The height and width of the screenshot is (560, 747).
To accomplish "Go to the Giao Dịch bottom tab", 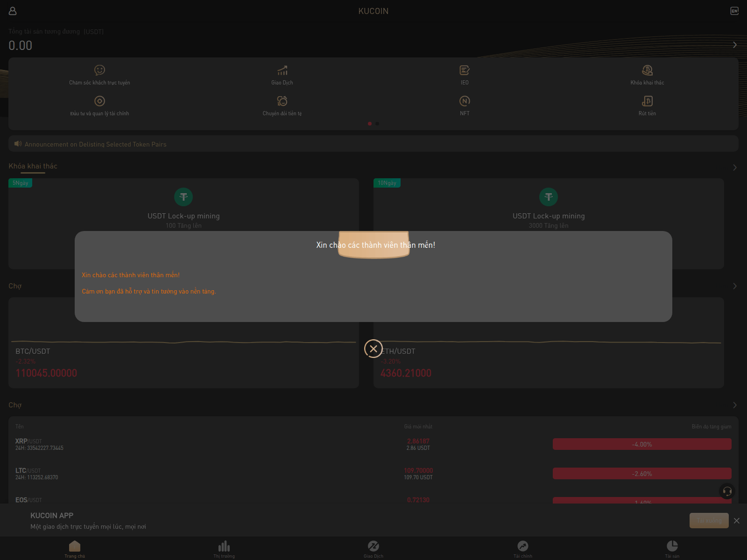I will 373,549.
